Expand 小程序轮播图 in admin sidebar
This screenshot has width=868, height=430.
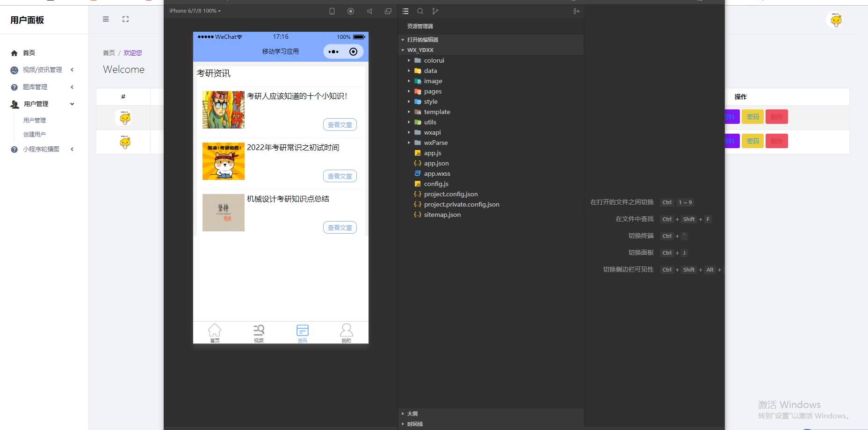[x=42, y=149]
